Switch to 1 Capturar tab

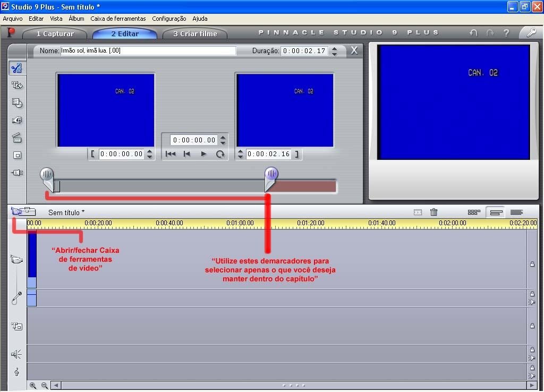[55, 33]
